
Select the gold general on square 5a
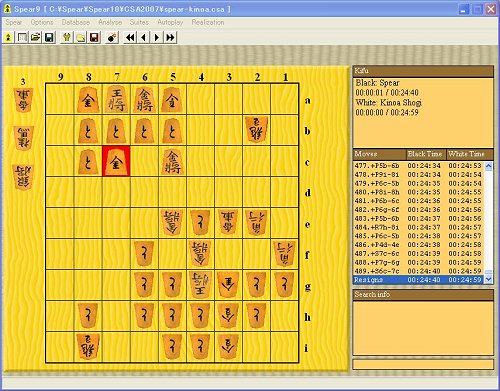pyautogui.click(x=172, y=99)
